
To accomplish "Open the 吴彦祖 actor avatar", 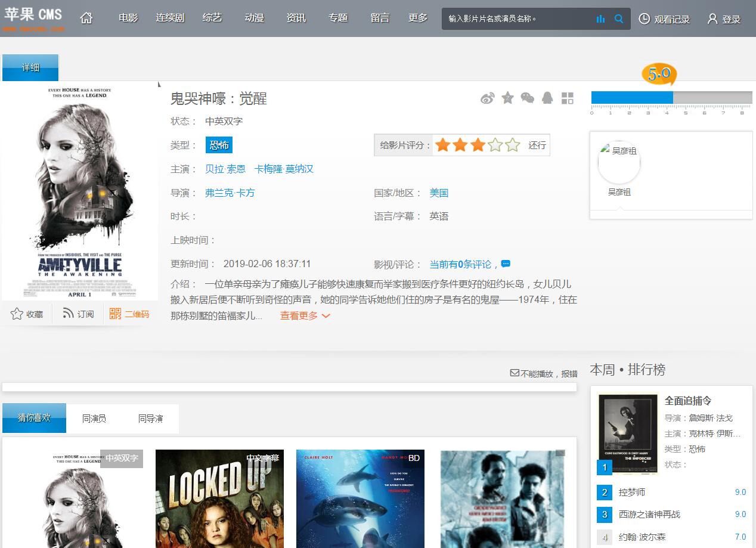I will pos(619,163).
